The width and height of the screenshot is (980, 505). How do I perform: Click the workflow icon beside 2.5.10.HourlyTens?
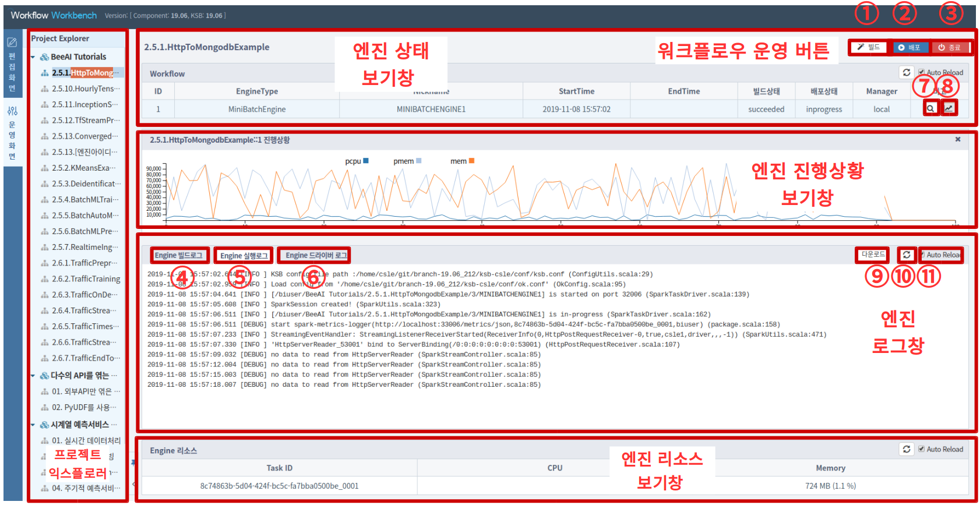point(45,89)
